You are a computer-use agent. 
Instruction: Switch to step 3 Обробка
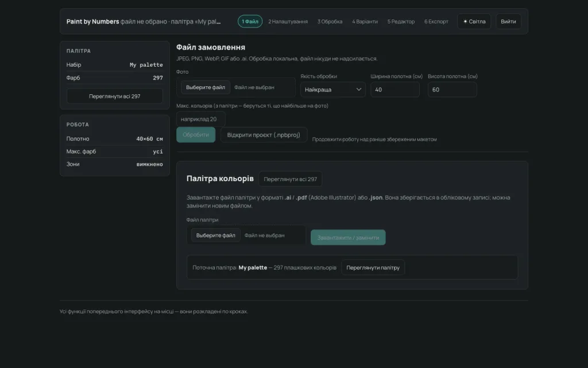330,21
